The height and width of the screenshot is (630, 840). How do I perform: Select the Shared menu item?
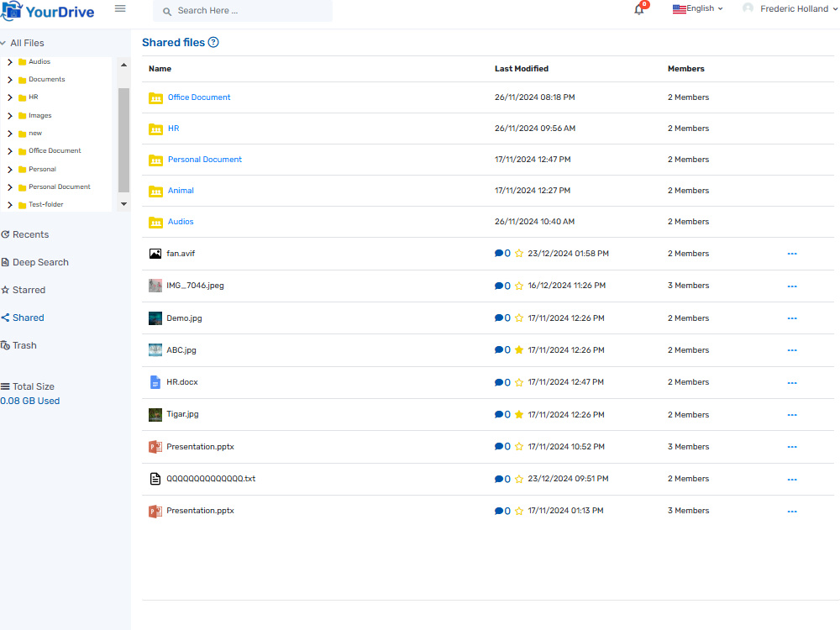click(x=23, y=318)
